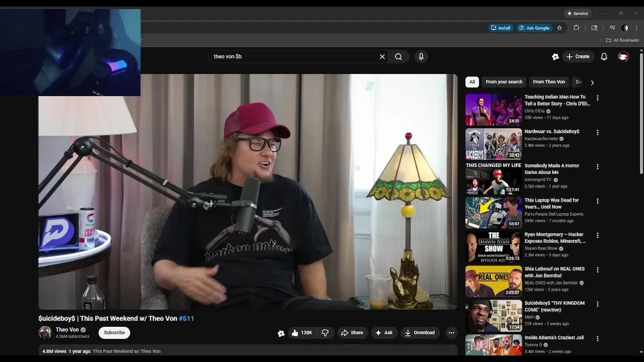This screenshot has width=644, height=362.
Task: Clear the search text with the X icon
Action: pyautogui.click(x=382, y=57)
